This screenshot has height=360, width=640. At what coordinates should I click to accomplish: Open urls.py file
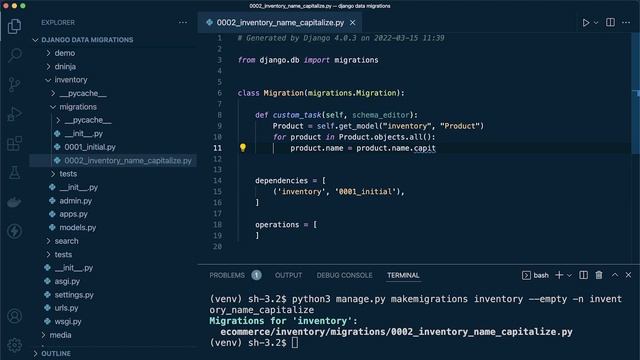tap(66, 308)
